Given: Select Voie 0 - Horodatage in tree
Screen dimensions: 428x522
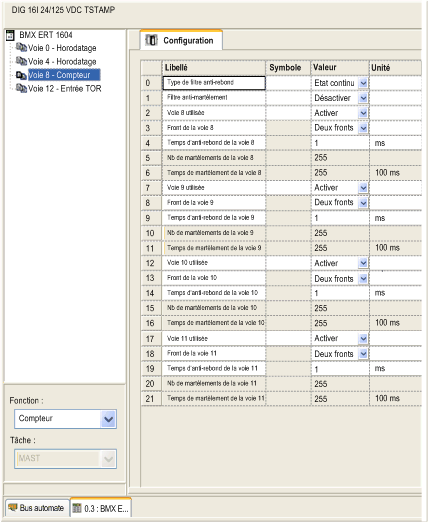Looking at the screenshot, I should (x=62, y=48).
